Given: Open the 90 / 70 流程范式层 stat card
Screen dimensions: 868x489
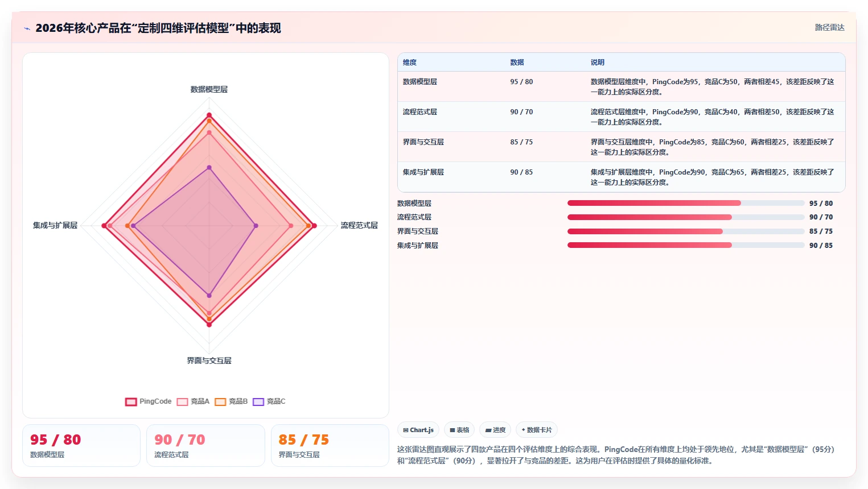Looking at the screenshot, I should coord(205,445).
